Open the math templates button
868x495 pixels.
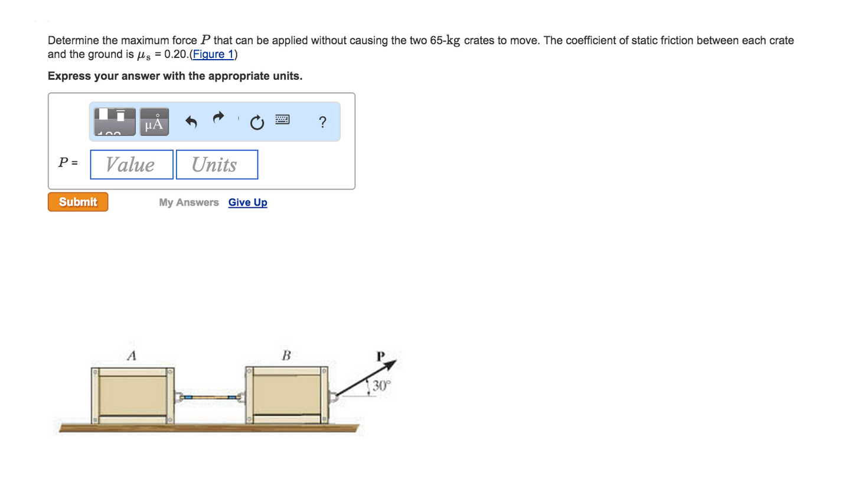115,122
